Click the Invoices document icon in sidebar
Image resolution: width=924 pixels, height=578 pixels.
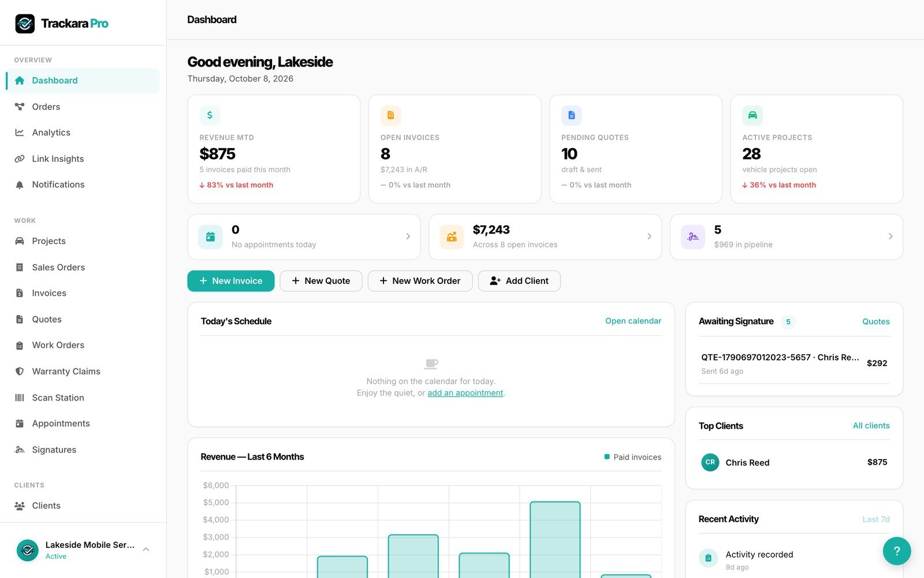[20, 293]
